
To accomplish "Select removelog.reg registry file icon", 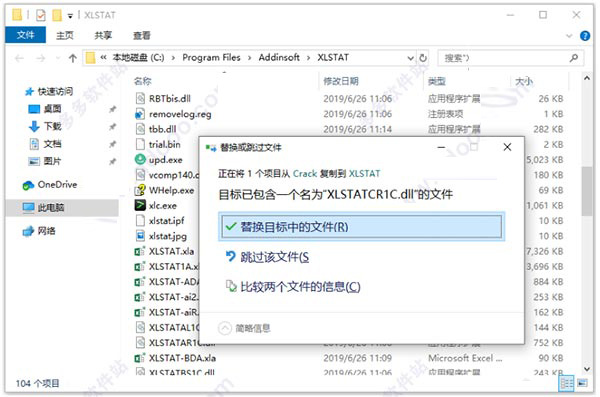I will [x=140, y=114].
